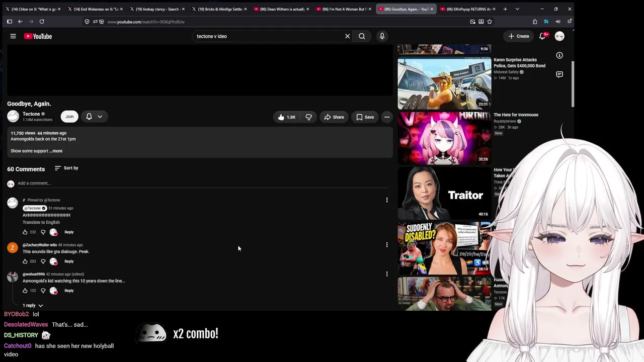Reply to wohoa9996's comment
This screenshot has height=362, width=644.
pyautogui.click(x=69, y=291)
